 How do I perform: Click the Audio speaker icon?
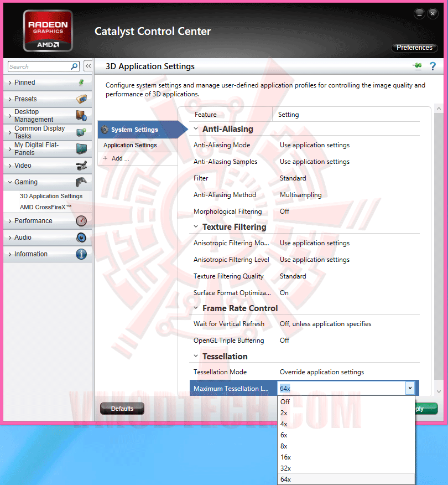coord(81,238)
